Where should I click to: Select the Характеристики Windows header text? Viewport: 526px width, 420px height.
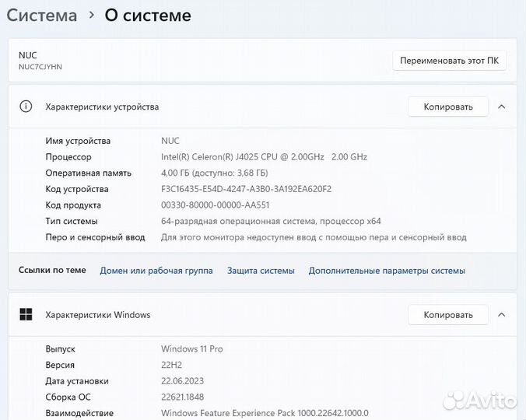tap(97, 315)
